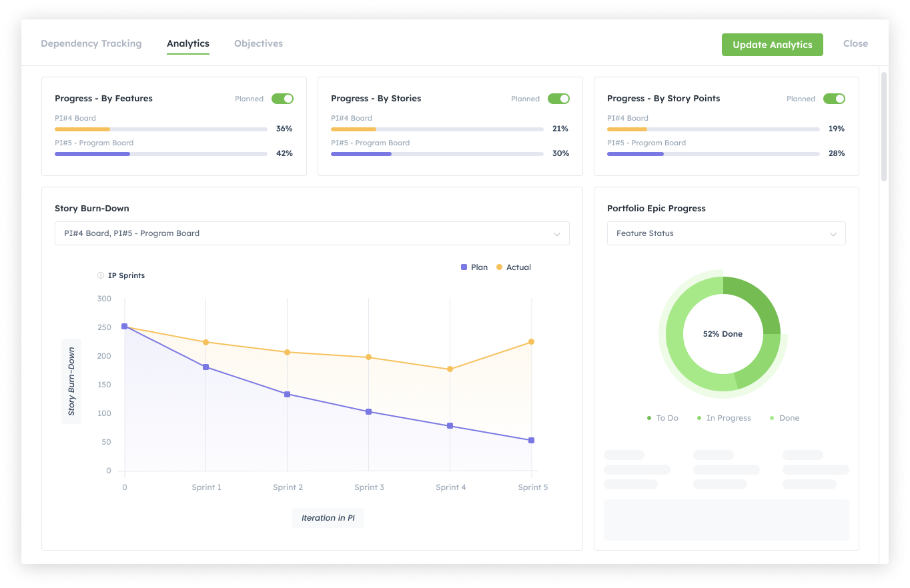The image size is (910, 588).
Task: Click the 28% value in Story Points card
Action: [x=837, y=153]
